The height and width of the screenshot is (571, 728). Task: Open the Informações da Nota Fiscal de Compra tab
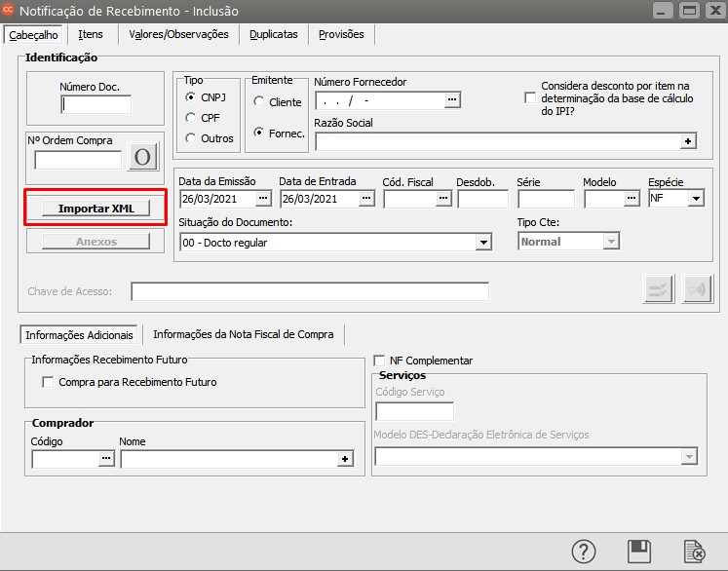(x=243, y=334)
